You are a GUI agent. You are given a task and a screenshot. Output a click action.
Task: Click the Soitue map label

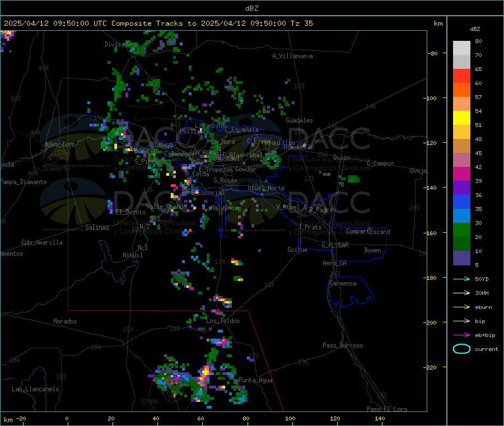[x=297, y=250]
